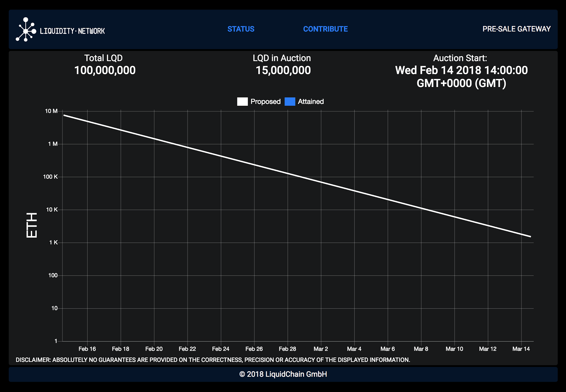The width and height of the screenshot is (566, 392).
Task: Click the Liquidity Network logo icon
Action: 26,29
